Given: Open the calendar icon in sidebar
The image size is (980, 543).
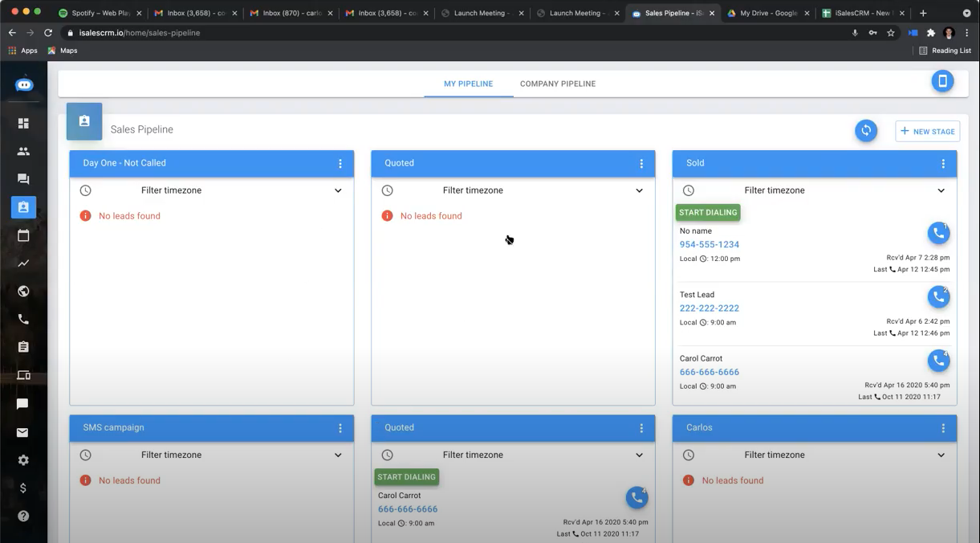Looking at the screenshot, I should 23,235.
